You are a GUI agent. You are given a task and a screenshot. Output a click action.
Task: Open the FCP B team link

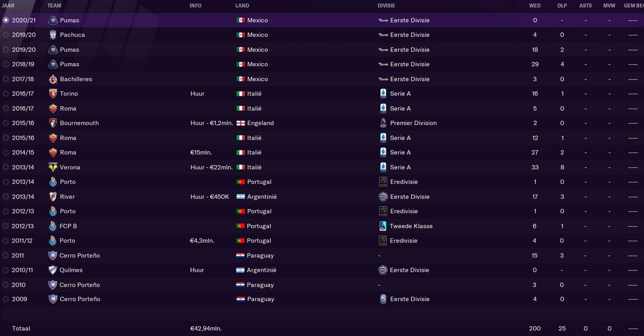[x=68, y=226]
